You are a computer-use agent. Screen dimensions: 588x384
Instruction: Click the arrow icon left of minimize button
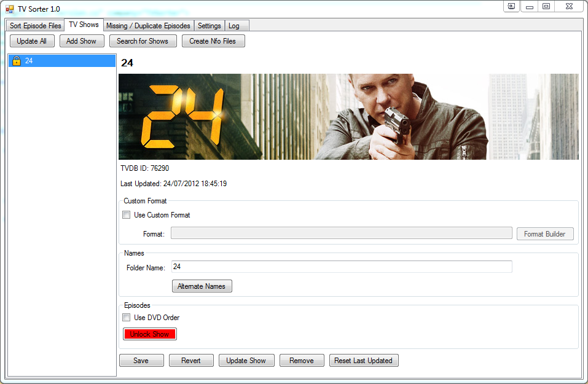pyautogui.click(x=511, y=6)
